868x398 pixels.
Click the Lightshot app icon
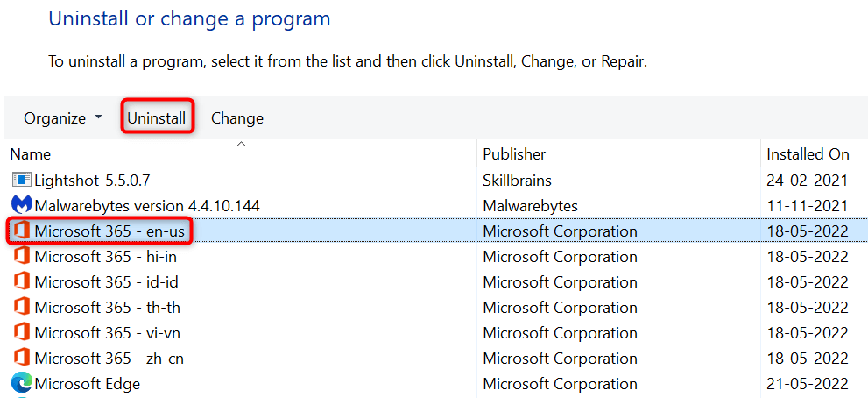tap(22, 181)
